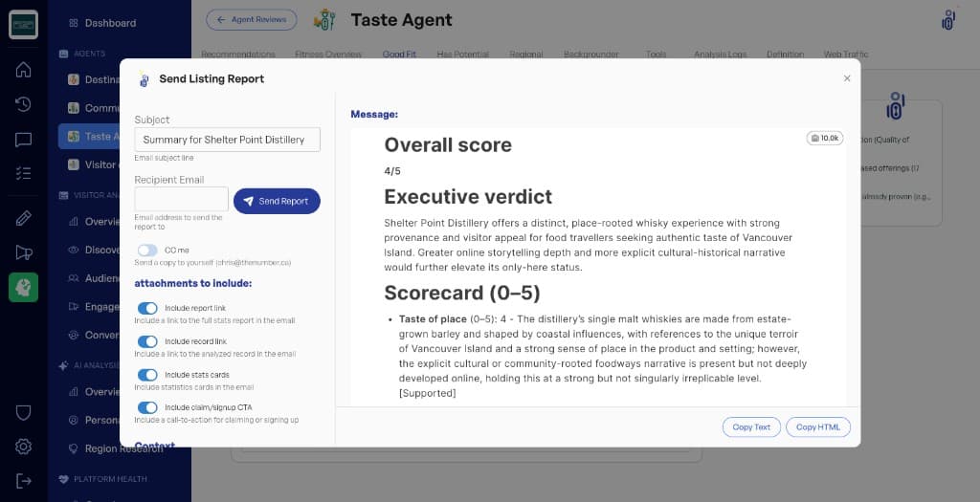Image resolution: width=980 pixels, height=502 pixels.
Task: Disable the Include record link toggle
Action: (147, 341)
